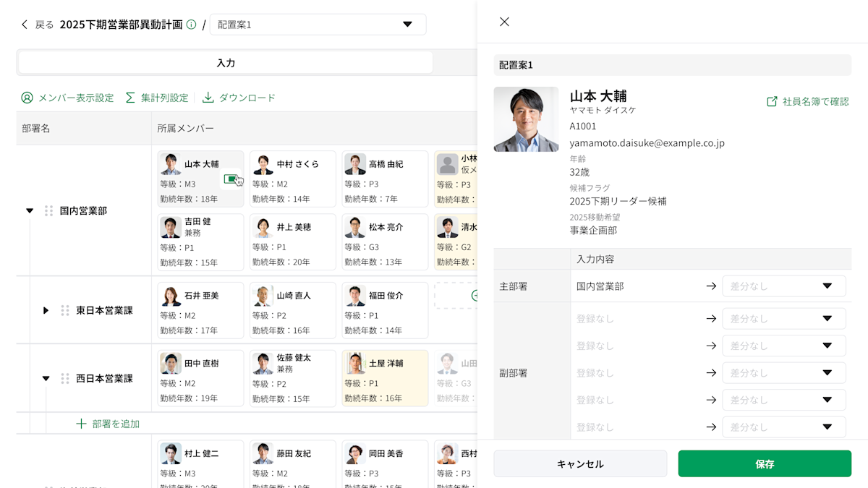Click 山本 大輔 profile photo in panel
Viewport: 868px width, 488px height.
[526, 119]
